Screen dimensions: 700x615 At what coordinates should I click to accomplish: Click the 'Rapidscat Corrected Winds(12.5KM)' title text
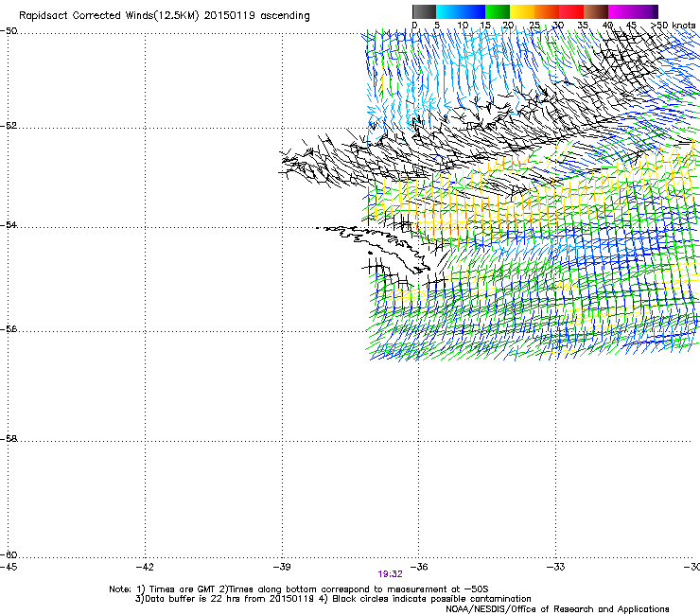(x=109, y=16)
